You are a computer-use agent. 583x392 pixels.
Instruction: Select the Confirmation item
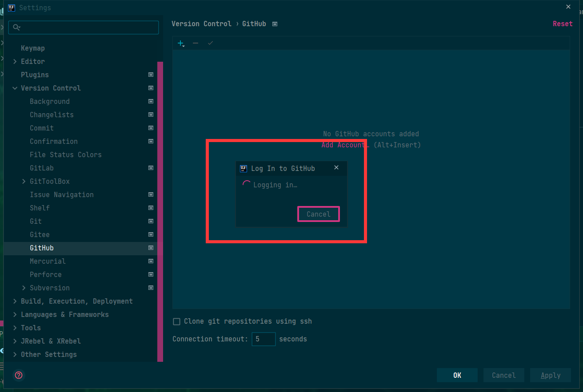point(54,141)
